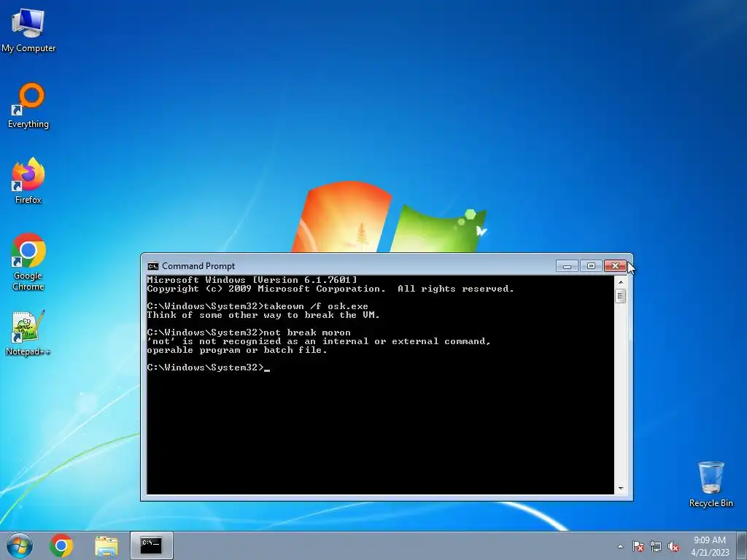The height and width of the screenshot is (560, 747).
Task: Launch the Everything search shortcut
Action: tap(28, 106)
